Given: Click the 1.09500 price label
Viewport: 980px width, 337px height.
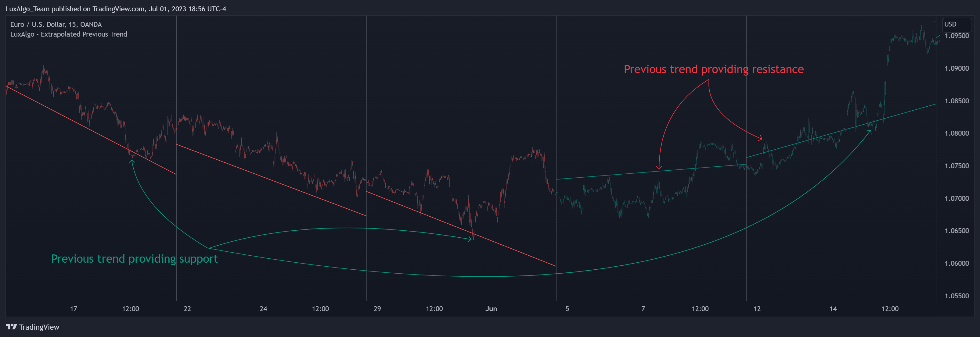Looking at the screenshot, I should [x=957, y=36].
